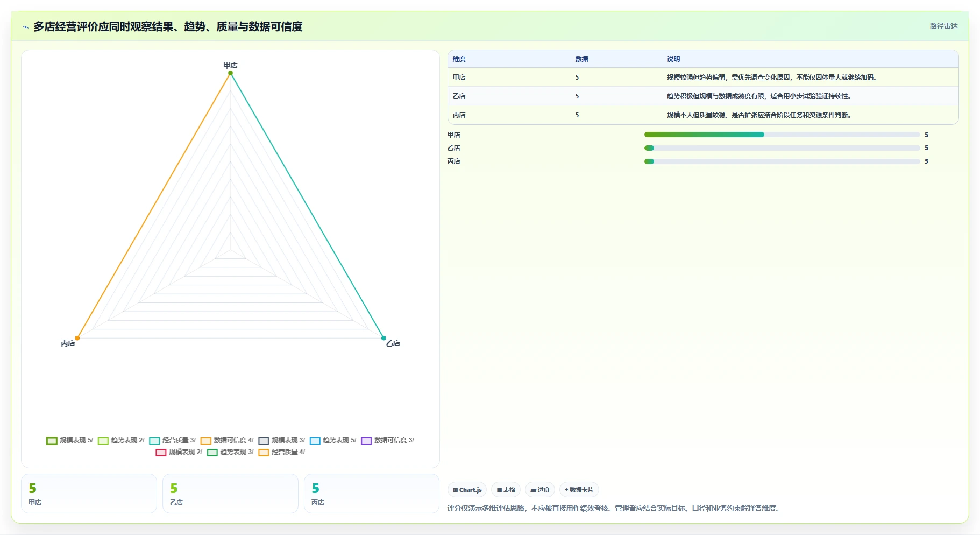Click the footnote starting 评分仅演示多维评估思路
Image resolution: width=980 pixels, height=535 pixels.
coord(614,508)
